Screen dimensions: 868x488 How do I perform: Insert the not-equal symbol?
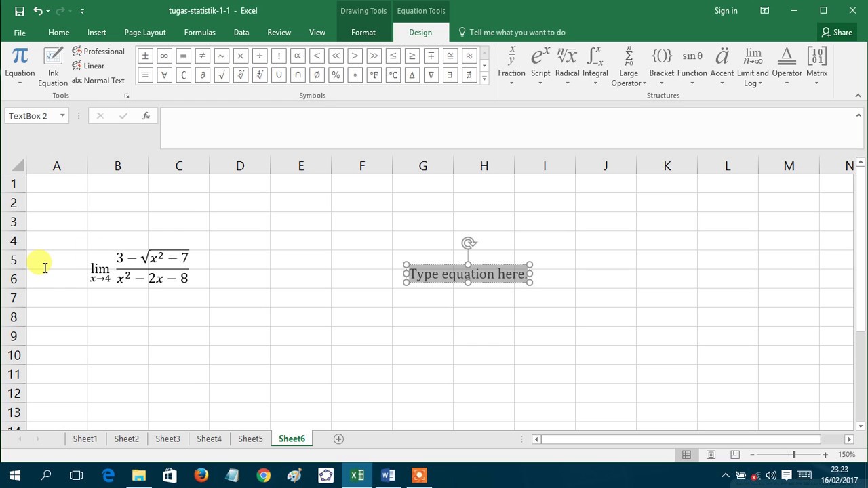coord(202,56)
